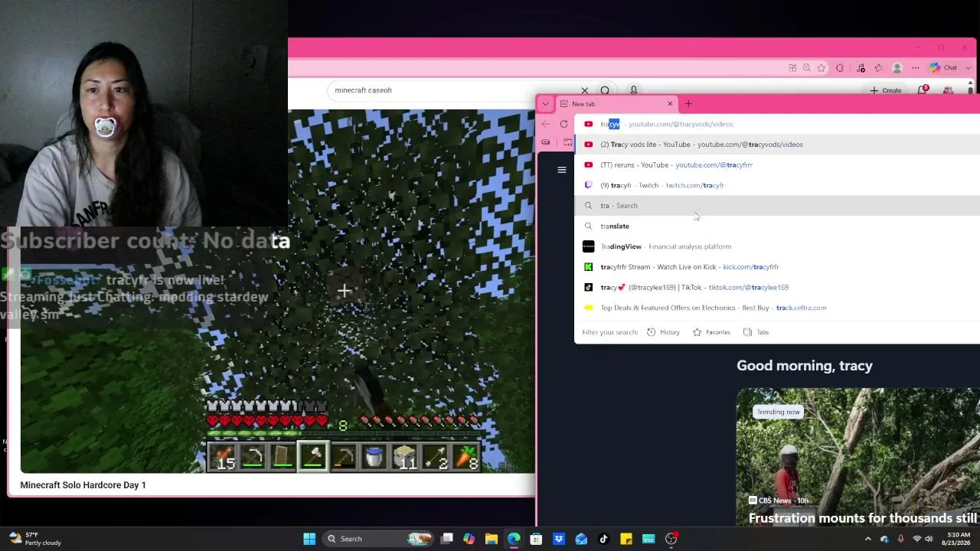Open the weather widget showing 57°F
Image resolution: width=980 pixels, height=551 pixels.
coord(36,539)
